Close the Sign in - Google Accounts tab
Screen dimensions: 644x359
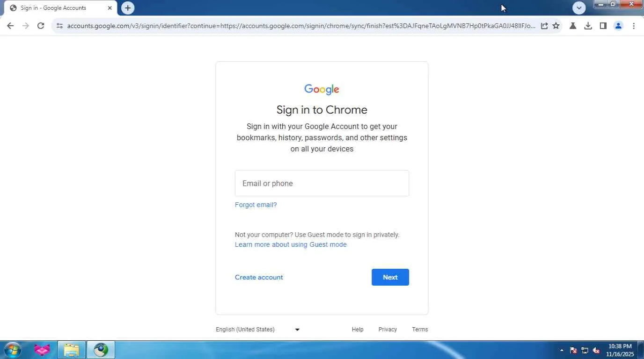click(110, 8)
